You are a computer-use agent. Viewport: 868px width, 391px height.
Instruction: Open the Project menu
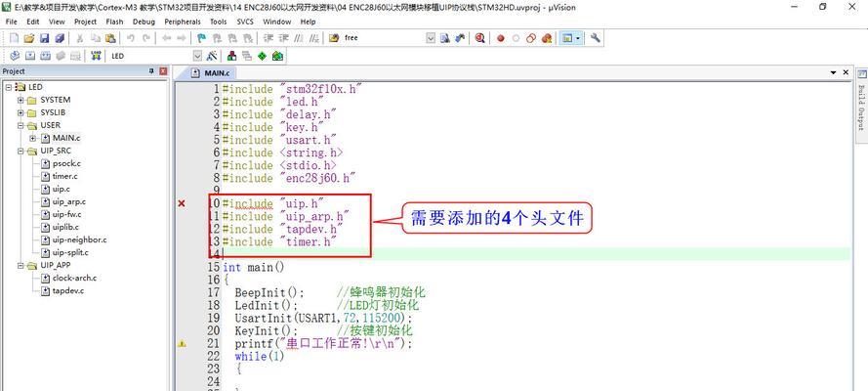point(85,22)
